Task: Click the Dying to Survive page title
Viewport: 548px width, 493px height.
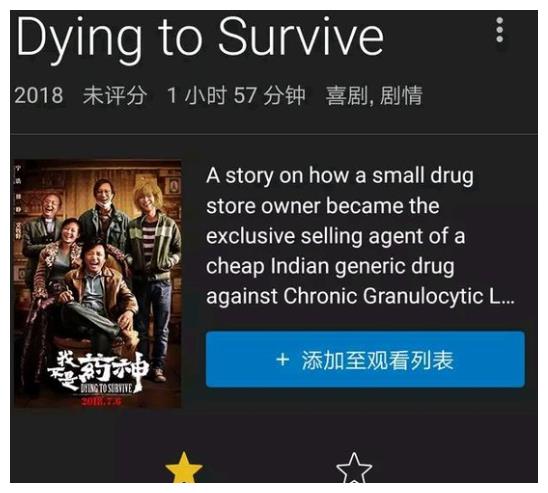Action: 200,38
